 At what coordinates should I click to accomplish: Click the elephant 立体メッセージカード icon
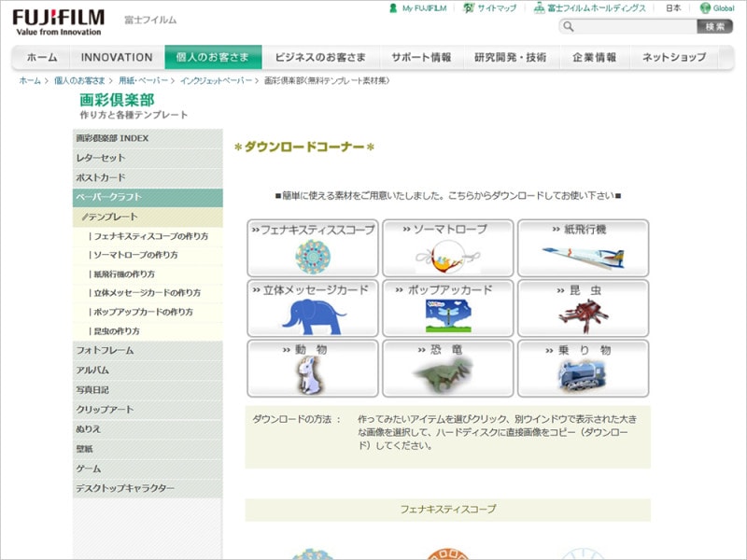click(311, 308)
